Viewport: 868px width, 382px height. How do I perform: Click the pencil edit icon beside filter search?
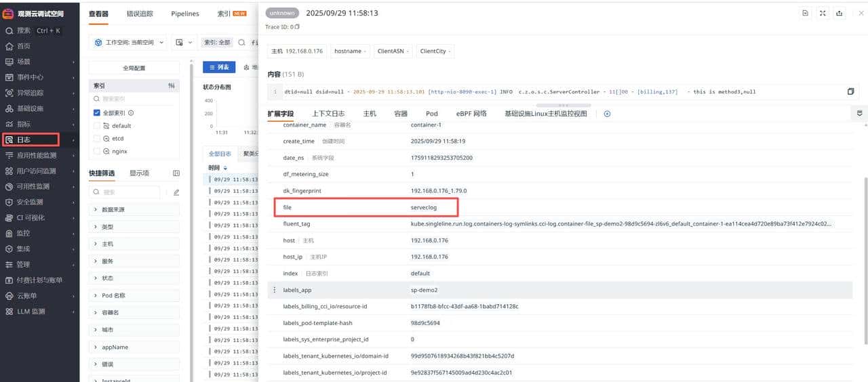pos(176,192)
